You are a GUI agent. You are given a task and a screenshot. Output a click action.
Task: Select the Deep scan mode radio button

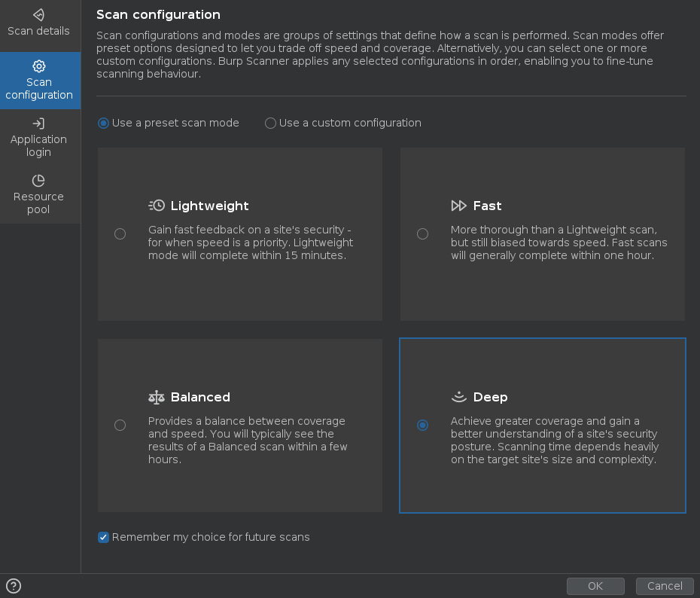(x=422, y=425)
